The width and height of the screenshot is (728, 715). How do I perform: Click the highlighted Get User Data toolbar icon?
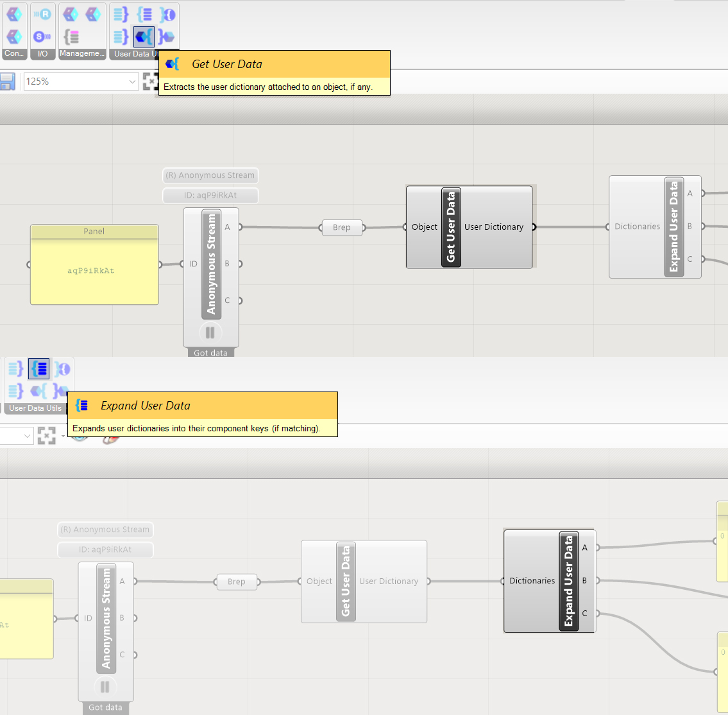coord(144,37)
